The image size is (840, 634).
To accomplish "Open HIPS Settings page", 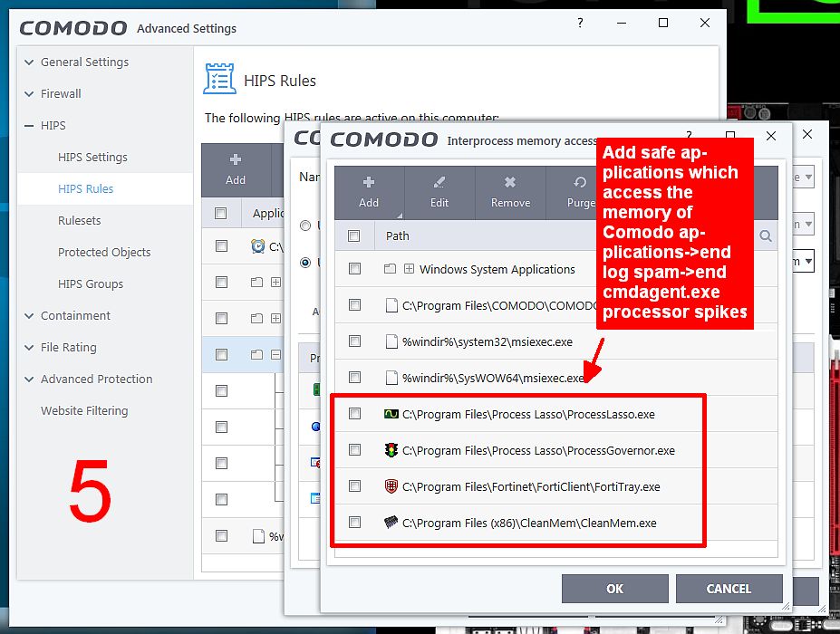I will click(x=92, y=158).
